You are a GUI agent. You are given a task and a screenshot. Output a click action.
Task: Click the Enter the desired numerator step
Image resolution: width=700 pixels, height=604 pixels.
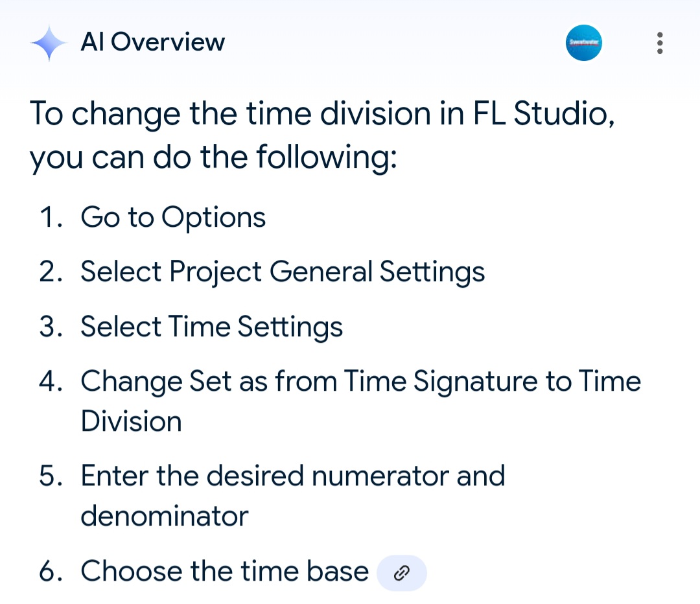(x=293, y=496)
